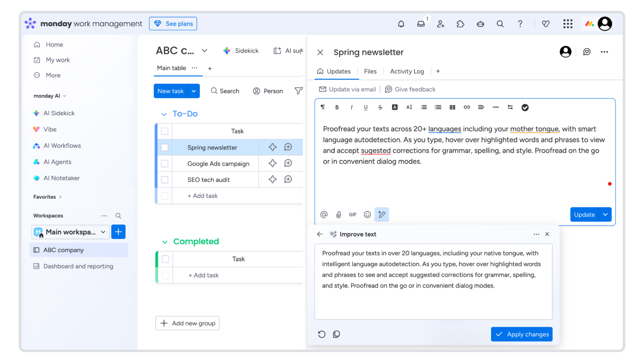Click the improved text result box
The image size is (644, 363).
434,282
